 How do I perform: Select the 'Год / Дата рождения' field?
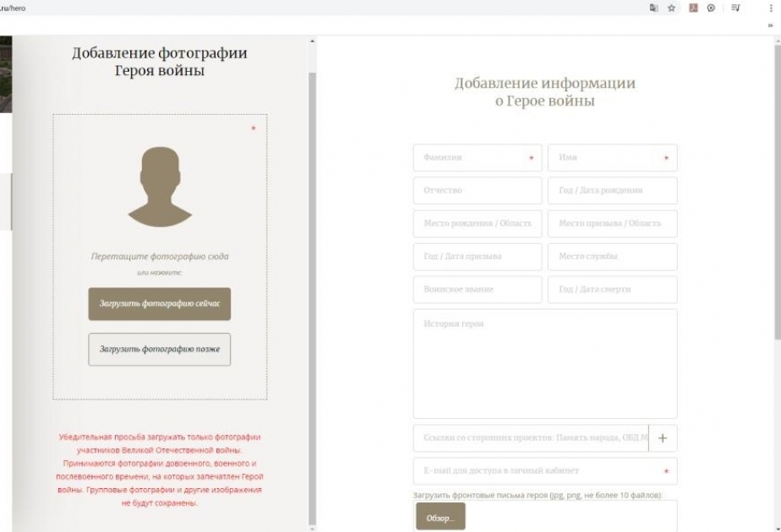coord(613,191)
